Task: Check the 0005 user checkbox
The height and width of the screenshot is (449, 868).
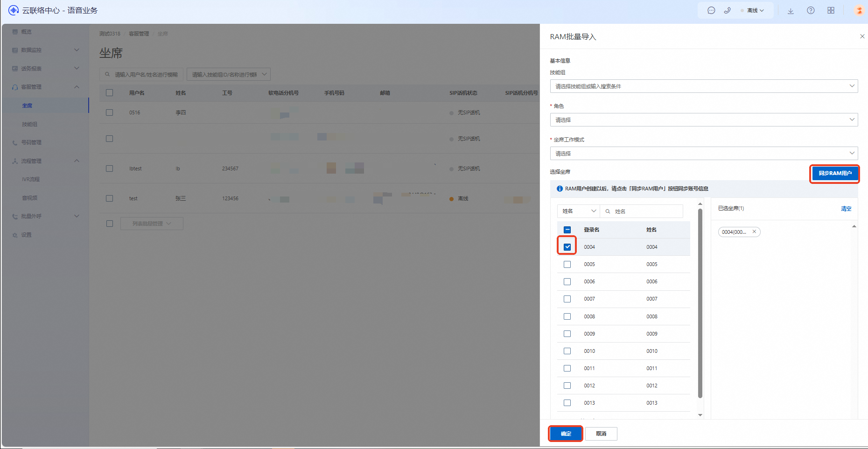Action: click(567, 264)
